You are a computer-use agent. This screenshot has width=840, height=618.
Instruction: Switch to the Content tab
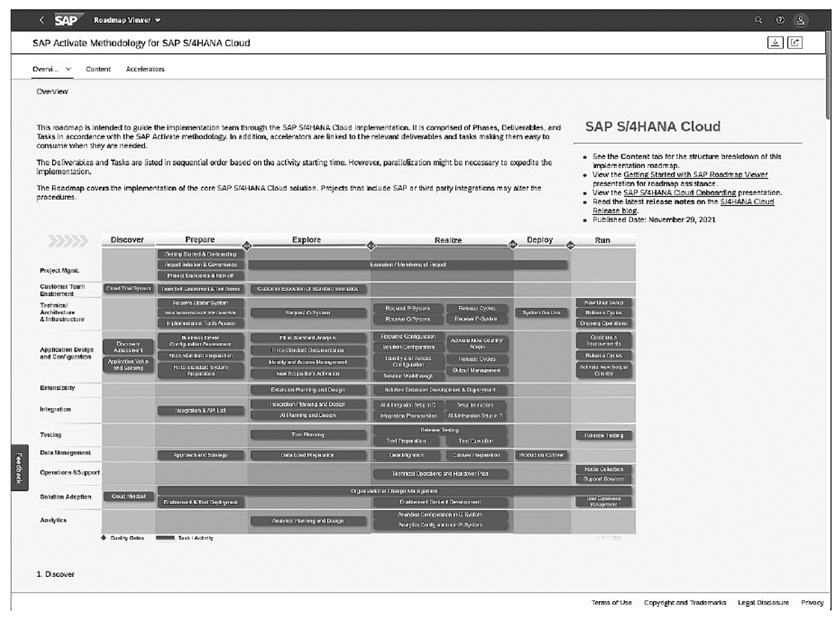[x=98, y=69]
